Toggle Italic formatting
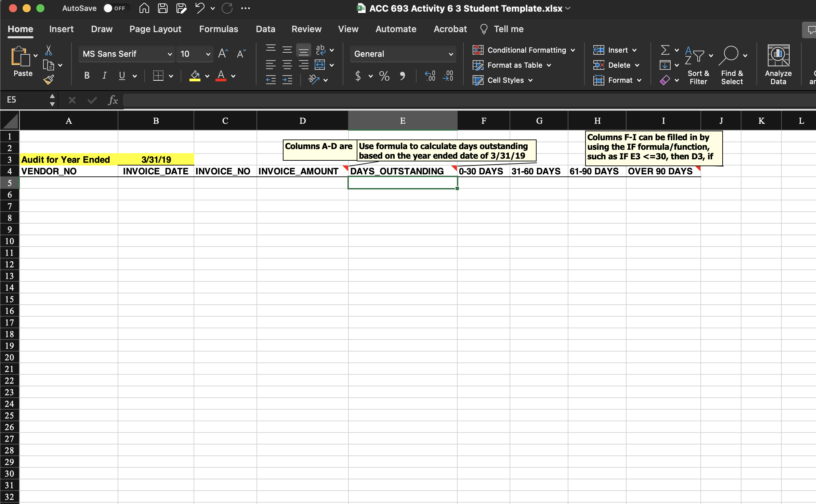This screenshot has height=504, width=816. (104, 76)
